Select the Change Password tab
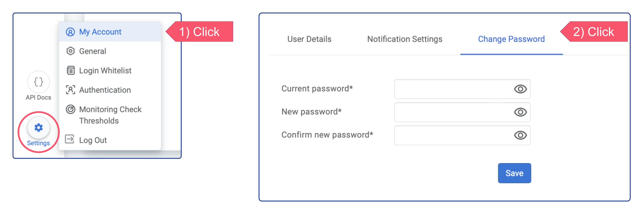This screenshot has height=213, width=644. pyautogui.click(x=511, y=39)
